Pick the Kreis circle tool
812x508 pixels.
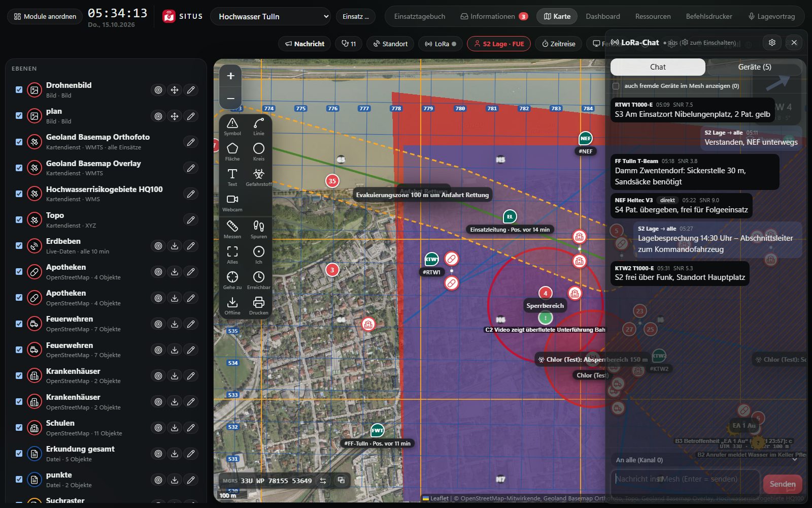pyautogui.click(x=259, y=152)
